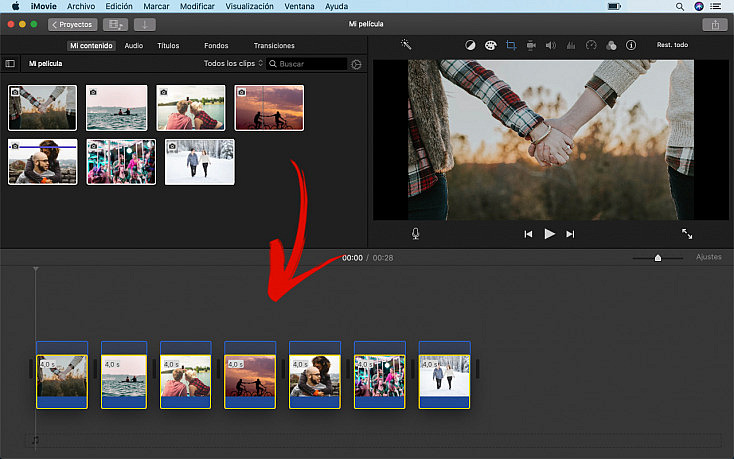
Task: Go back to Proyectos
Action: 73,24
